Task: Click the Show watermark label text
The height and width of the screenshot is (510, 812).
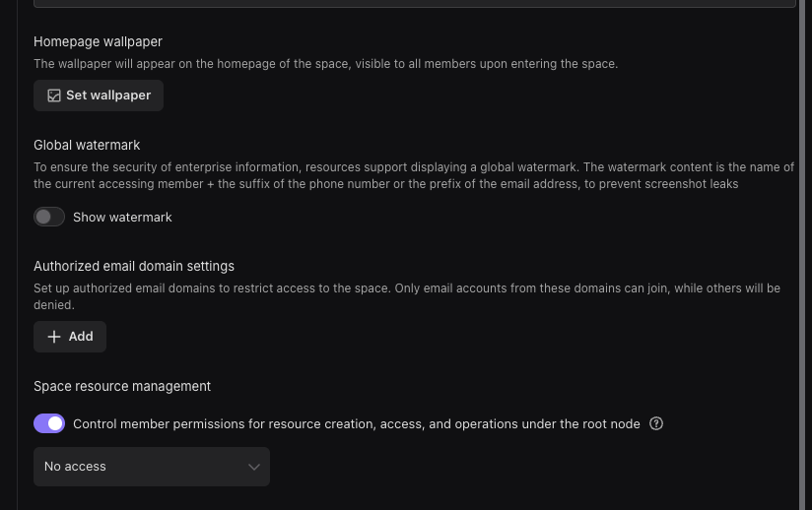Action: (x=122, y=217)
